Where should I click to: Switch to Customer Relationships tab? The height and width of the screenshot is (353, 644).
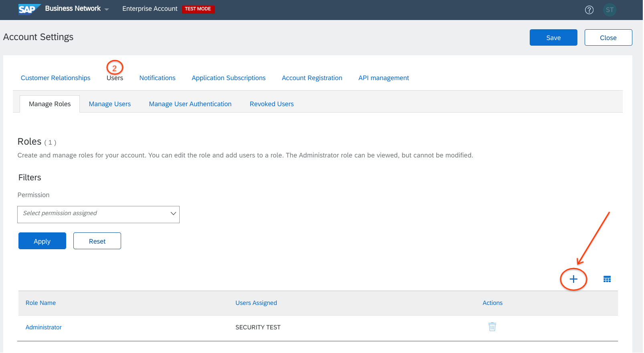click(56, 78)
